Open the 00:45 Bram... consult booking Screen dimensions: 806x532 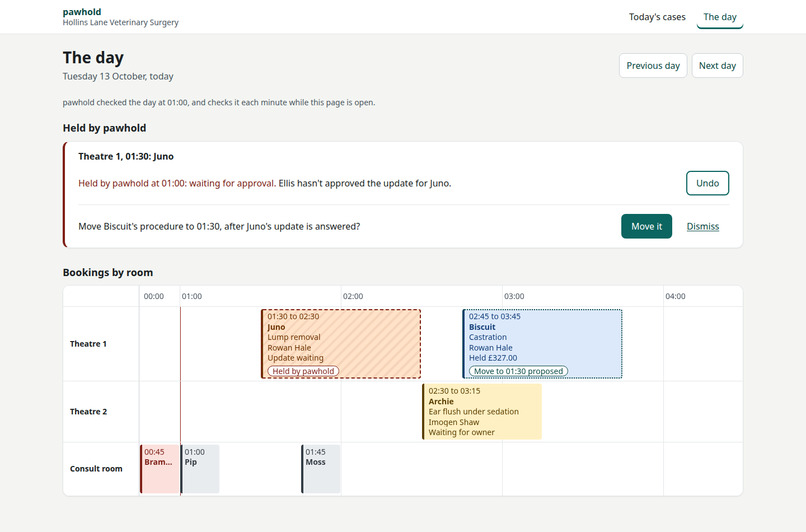[159, 469]
